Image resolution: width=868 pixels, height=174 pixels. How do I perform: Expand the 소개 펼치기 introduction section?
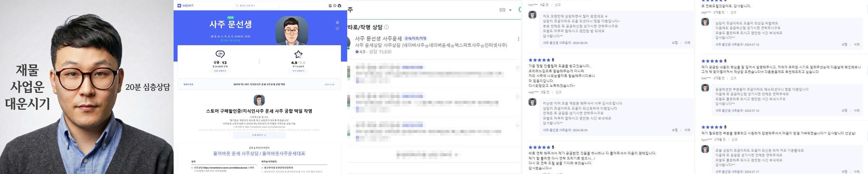[x=259, y=135]
